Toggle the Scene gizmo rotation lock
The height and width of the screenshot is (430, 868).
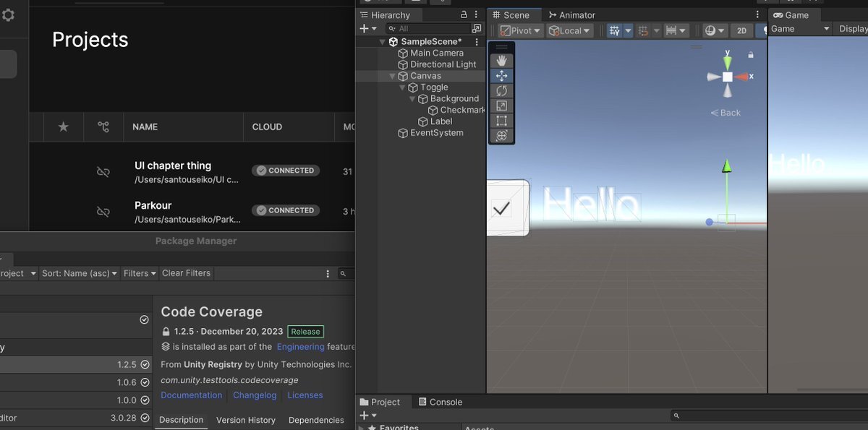[751, 55]
